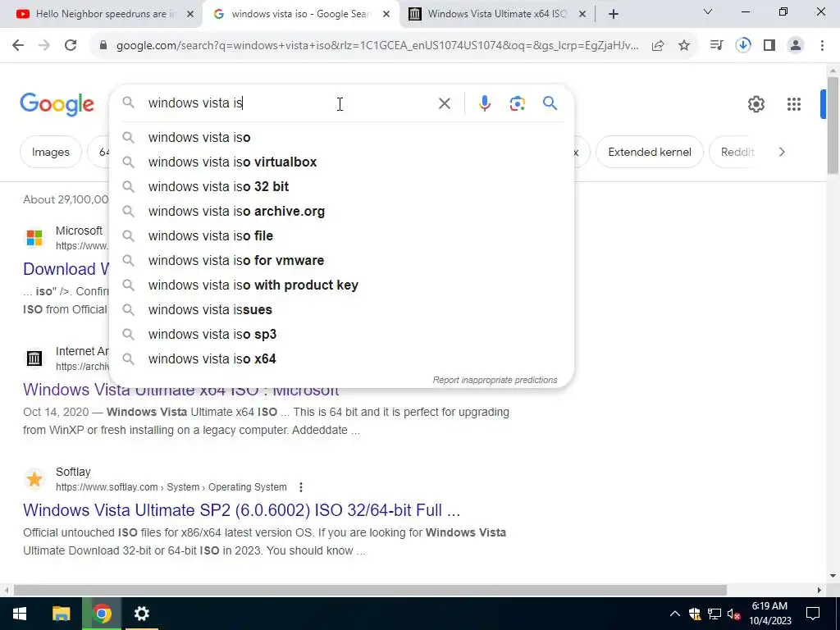Image resolution: width=840 pixels, height=630 pixels.
Task: Open the Google apps grid
Action: click(x=794, y=104)
